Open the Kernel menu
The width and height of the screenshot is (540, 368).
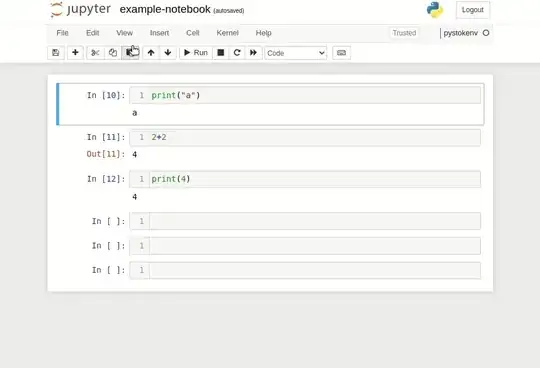pyautogui.click(x=227, y=33)
